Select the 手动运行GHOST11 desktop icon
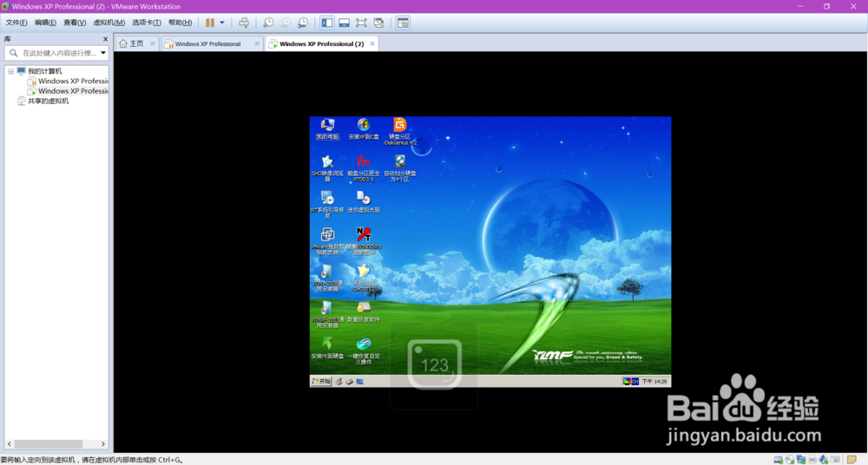The image size is (868, 465). (364, 278)
